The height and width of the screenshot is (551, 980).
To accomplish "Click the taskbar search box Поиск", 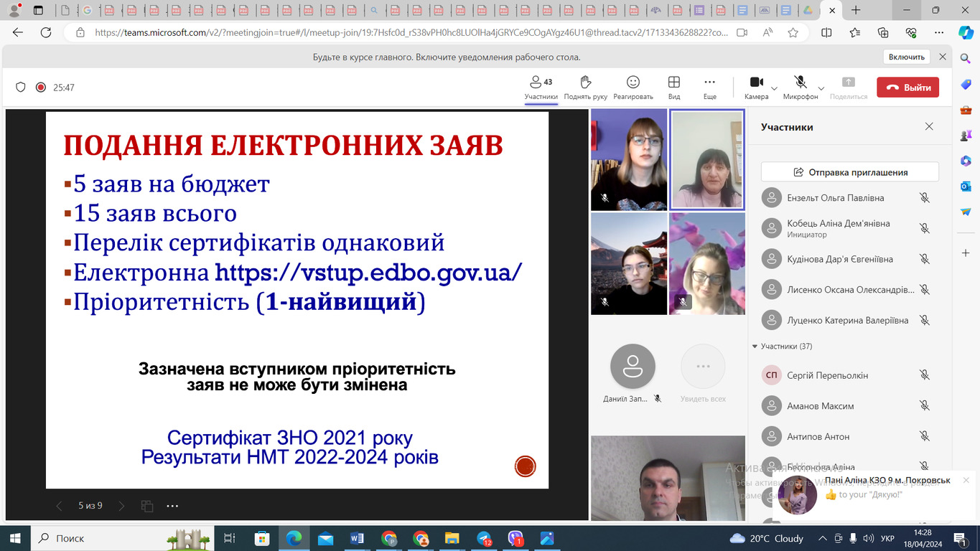I will (122, 538).
